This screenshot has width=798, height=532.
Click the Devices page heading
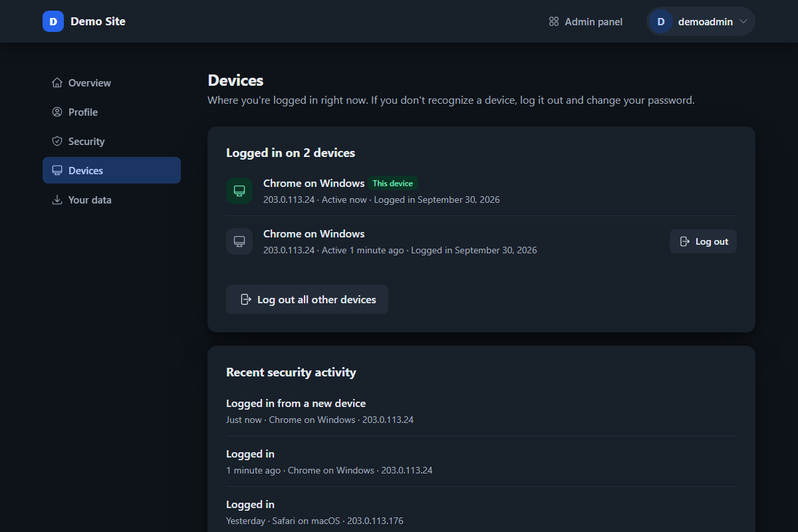coord(236,80)
